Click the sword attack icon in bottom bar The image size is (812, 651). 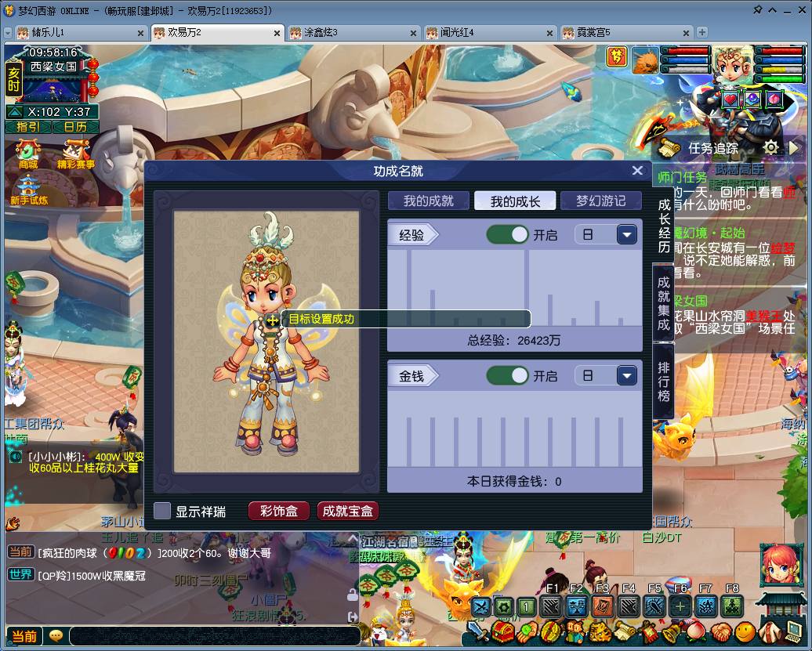(x=477, y=632)
